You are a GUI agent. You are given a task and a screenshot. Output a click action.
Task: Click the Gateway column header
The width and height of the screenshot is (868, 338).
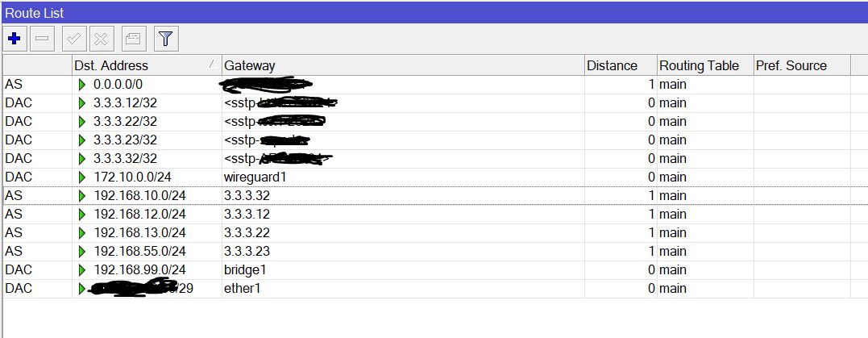250,65
